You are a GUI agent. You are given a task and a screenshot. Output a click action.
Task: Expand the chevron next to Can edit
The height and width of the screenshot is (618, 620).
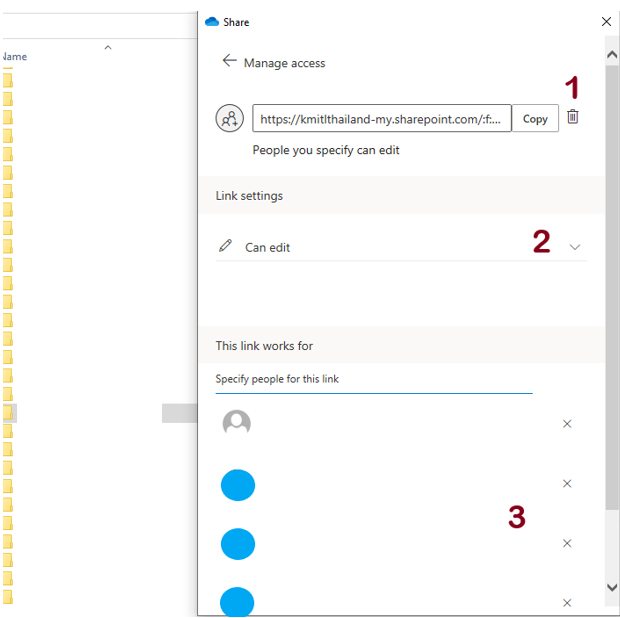pos(574,247)
